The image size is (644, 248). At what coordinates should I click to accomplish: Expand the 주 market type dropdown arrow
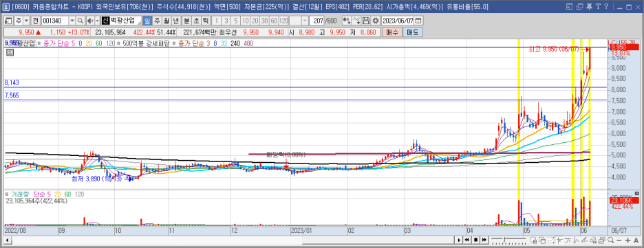[x=26, y=21]
